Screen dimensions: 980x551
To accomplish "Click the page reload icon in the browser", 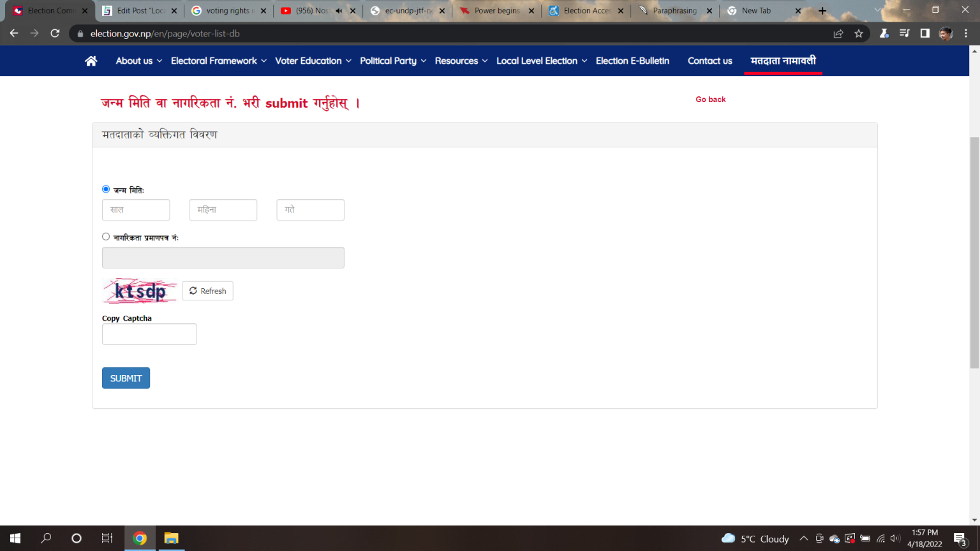I will pos(55,34).
